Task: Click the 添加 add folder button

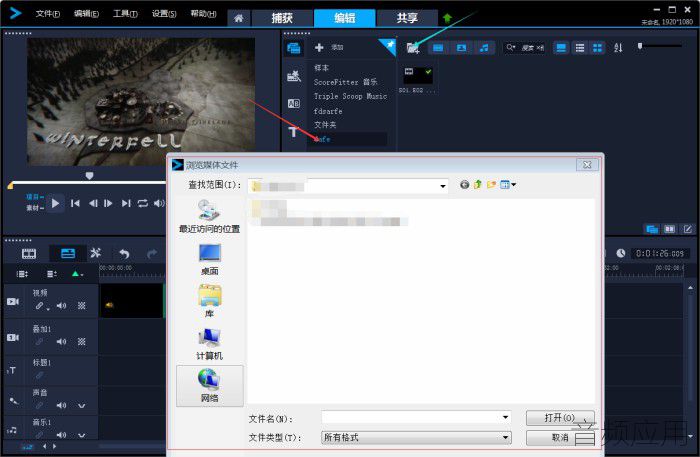Action: coord(329,47)
